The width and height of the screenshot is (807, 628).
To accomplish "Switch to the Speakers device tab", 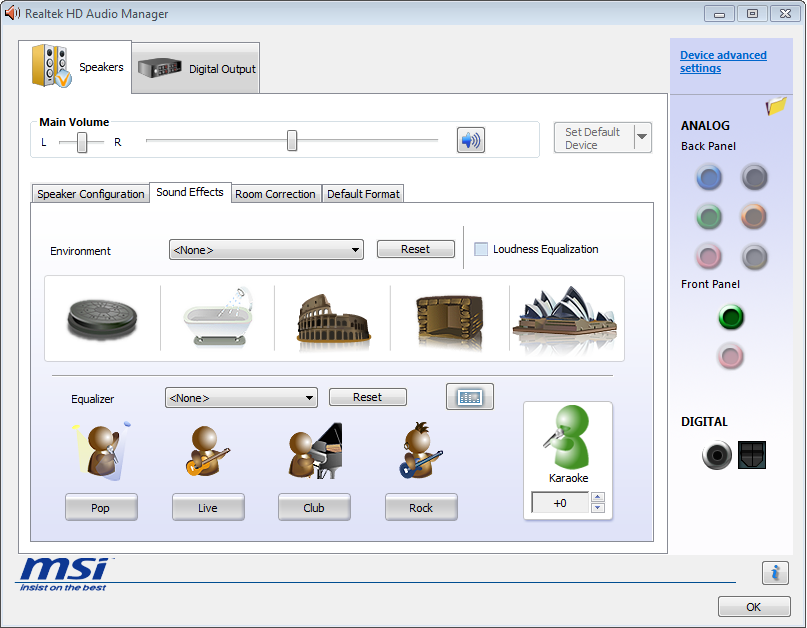I will coord(75,67).
